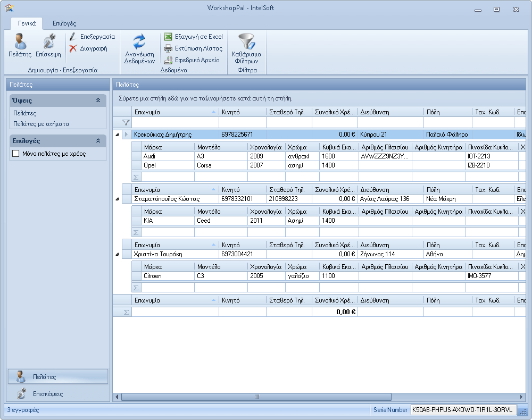Screen dimensions: 532x420
Task: Switch to the Επιλογές ribbon tab
Action: (x=64, y=23)
